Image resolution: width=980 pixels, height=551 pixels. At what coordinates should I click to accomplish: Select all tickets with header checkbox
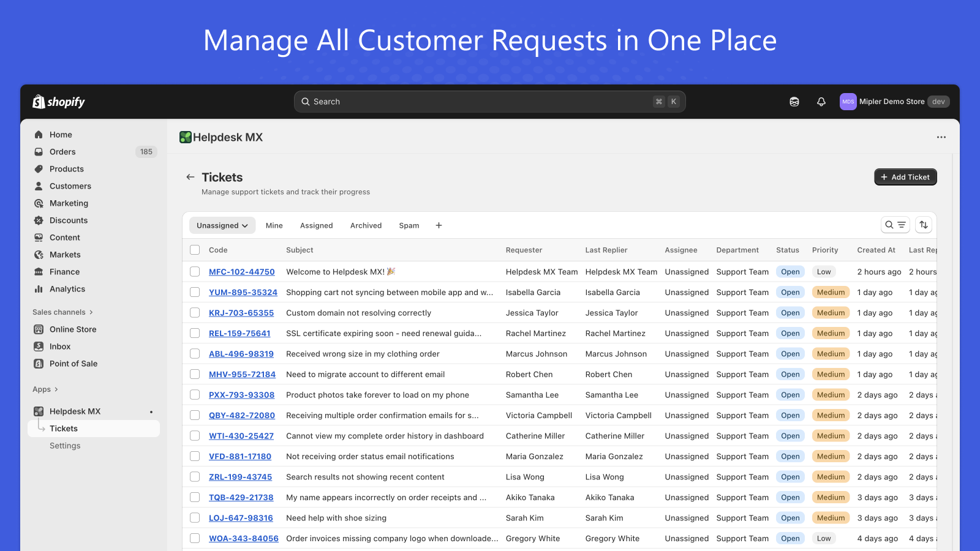[x=195, y=250]
